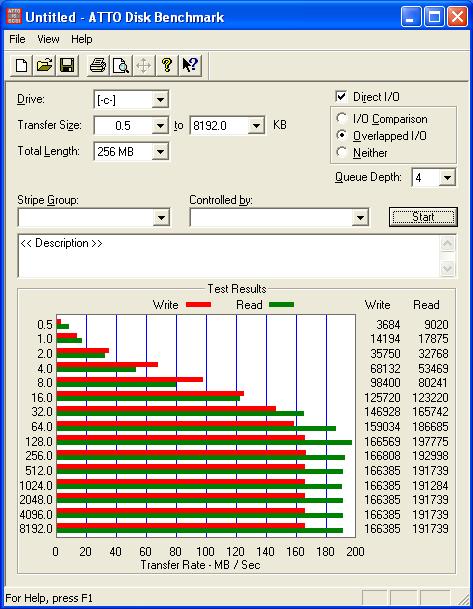
Task: Print the benchmark results
Action: click(x=97, y=65)
